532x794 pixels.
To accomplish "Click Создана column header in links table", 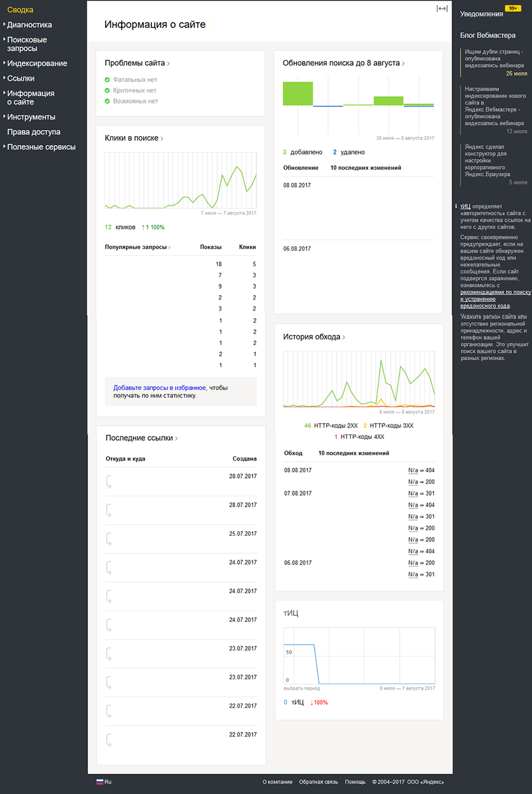I will 244,458.
